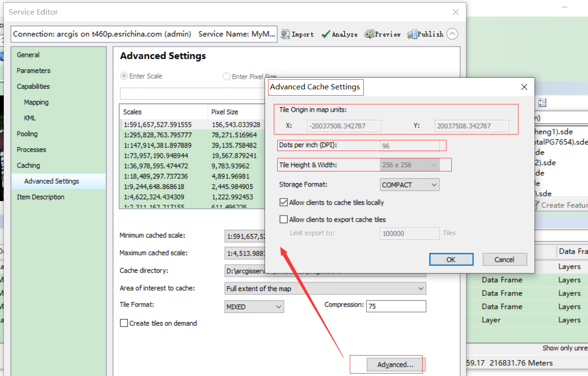
Task: Click the scale entry text box
Action: [193, 94]
